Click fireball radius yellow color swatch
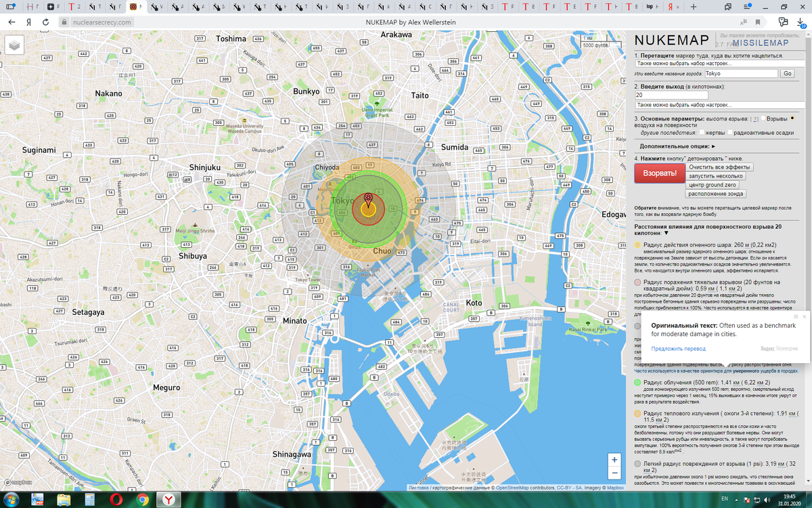This screenshot has height=508, width=812. click(638, 245)
